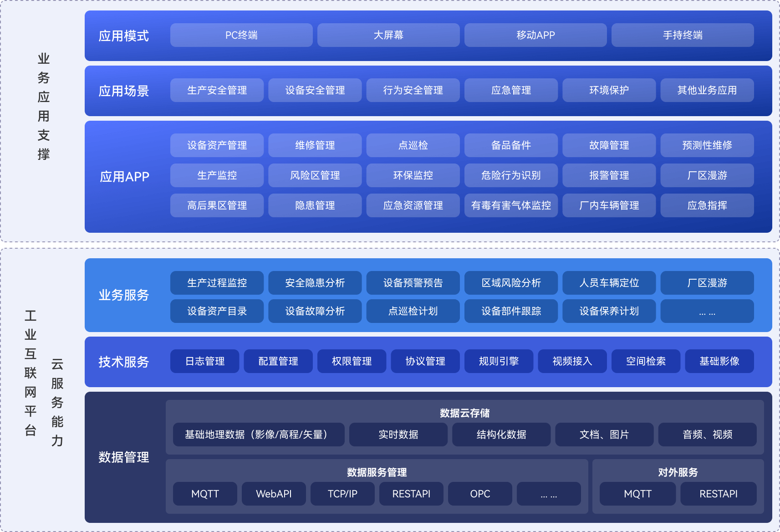The height and width of the screenshot is (532, 780).
Task: Click 结构化数据 storage box
Action: (x=501, y=435)
